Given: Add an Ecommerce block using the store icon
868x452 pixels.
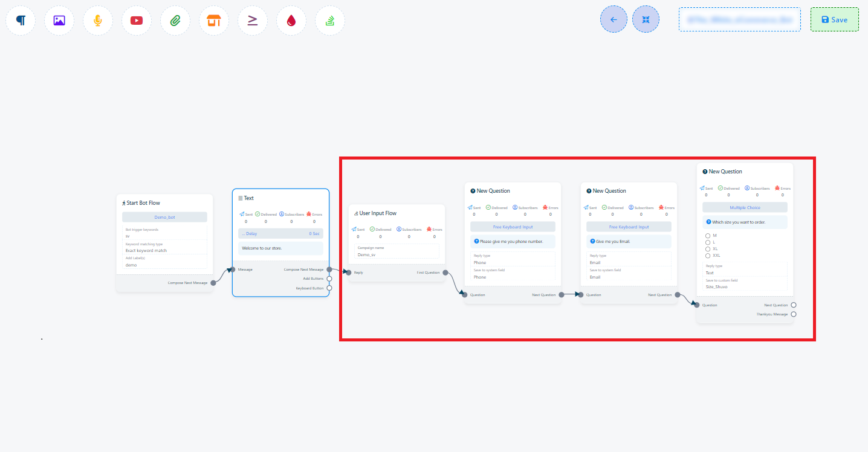Looking at the screenshot, I should click(x=214, y=21).
